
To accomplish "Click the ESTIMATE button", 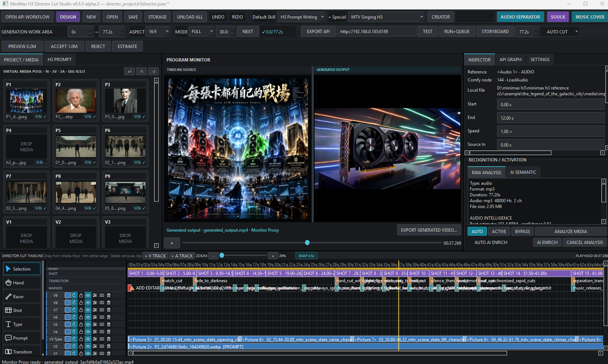I will 127,47.
